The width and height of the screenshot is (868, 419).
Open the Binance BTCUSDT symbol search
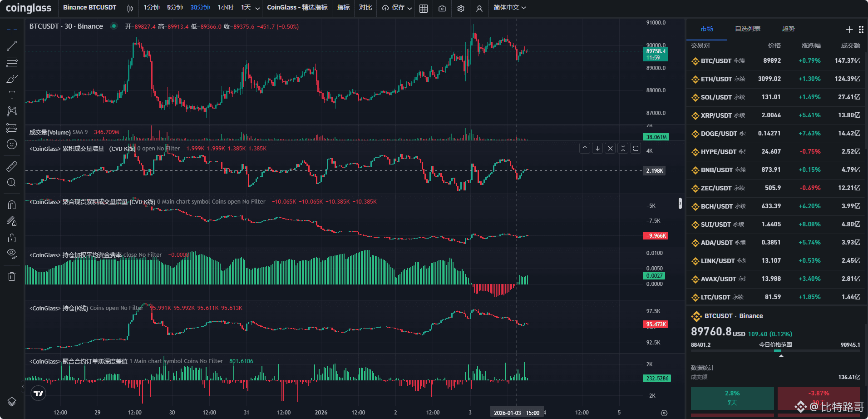pyautogui.click(x=89, y=8)
